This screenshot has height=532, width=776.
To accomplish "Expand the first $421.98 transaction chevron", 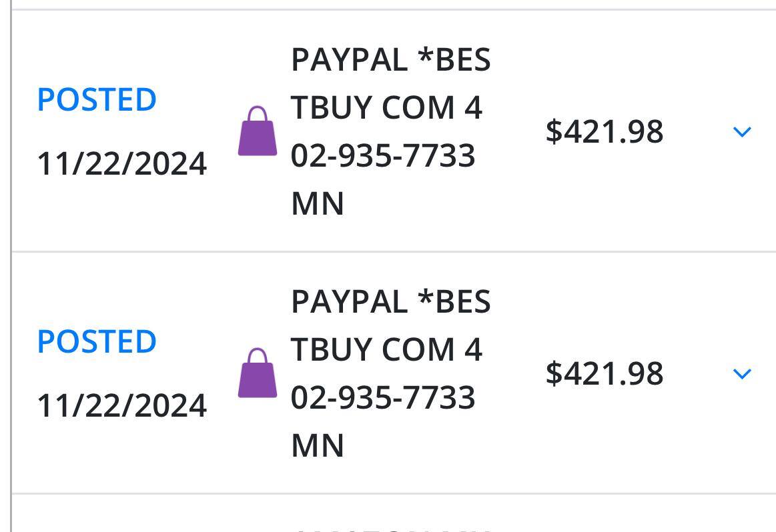I will pos(742,132).
